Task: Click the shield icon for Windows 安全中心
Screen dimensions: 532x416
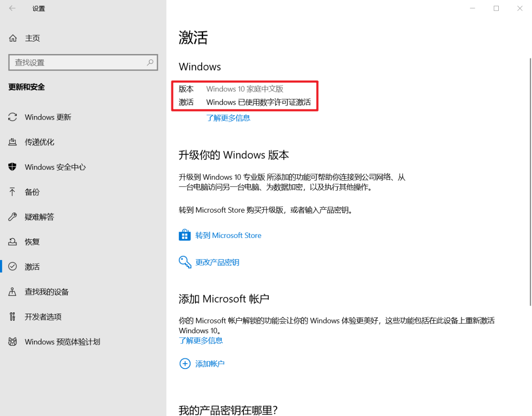Action: (x=13, y=167)
